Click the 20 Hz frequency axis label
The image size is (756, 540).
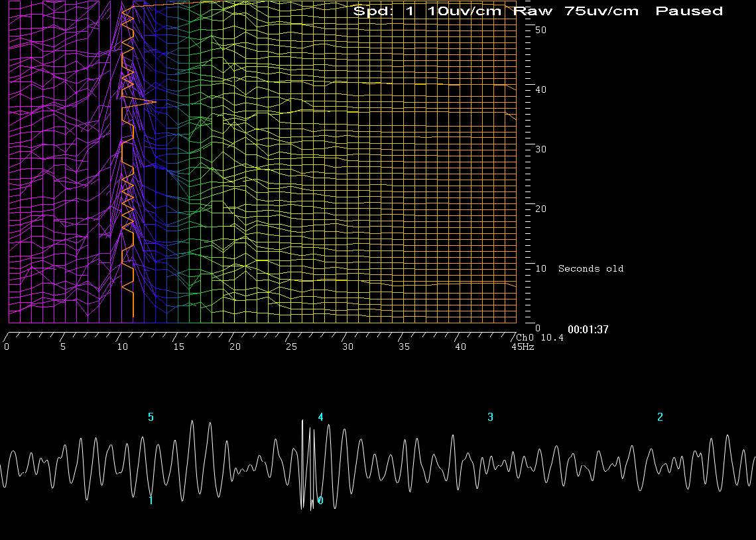pyautogui.click(x=235, y=347)
